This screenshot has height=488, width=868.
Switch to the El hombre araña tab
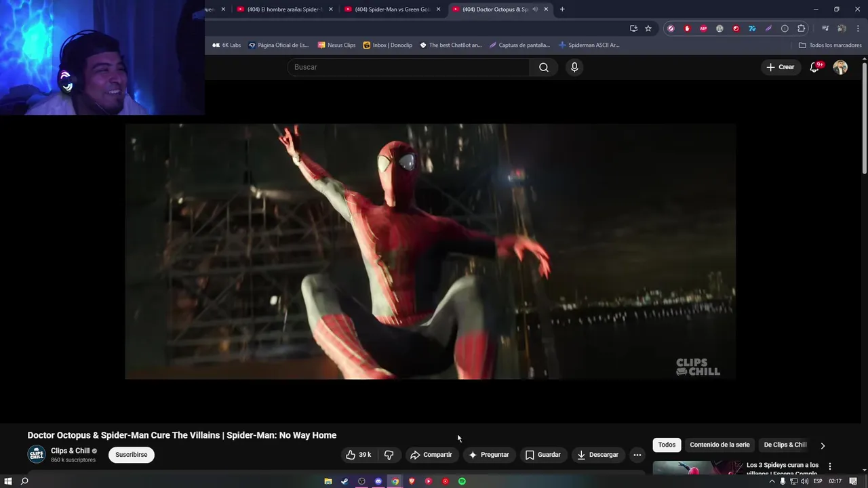coord(283,9)
